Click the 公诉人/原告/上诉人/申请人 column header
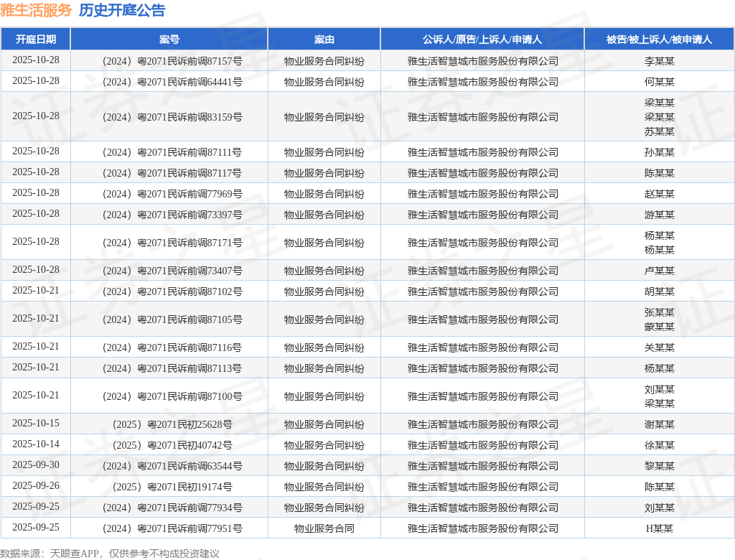 [482, 39]
